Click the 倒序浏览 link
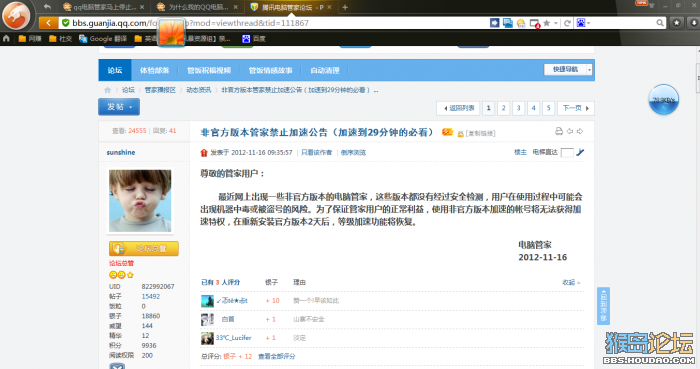This screenshot has height=369, width=700. click(x=353, y=153)
